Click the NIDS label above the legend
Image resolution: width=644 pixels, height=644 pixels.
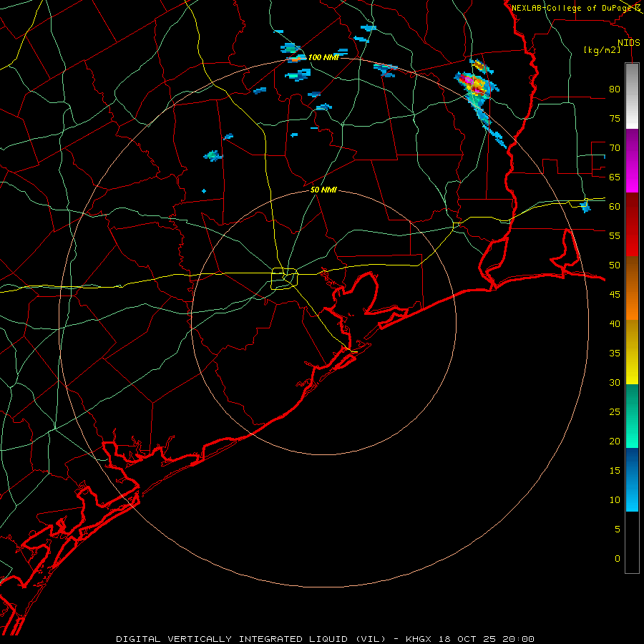pos(628,43)
